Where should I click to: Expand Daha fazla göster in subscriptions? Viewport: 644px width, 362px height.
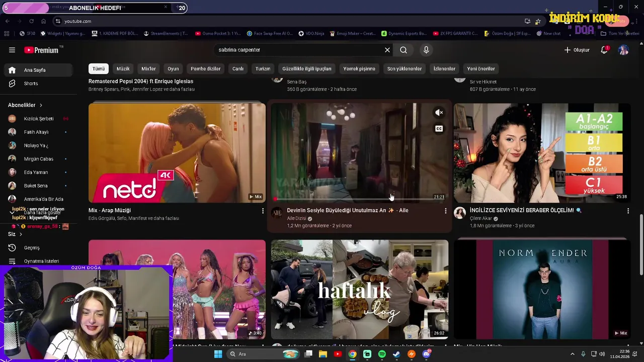[x=39, y=213]
